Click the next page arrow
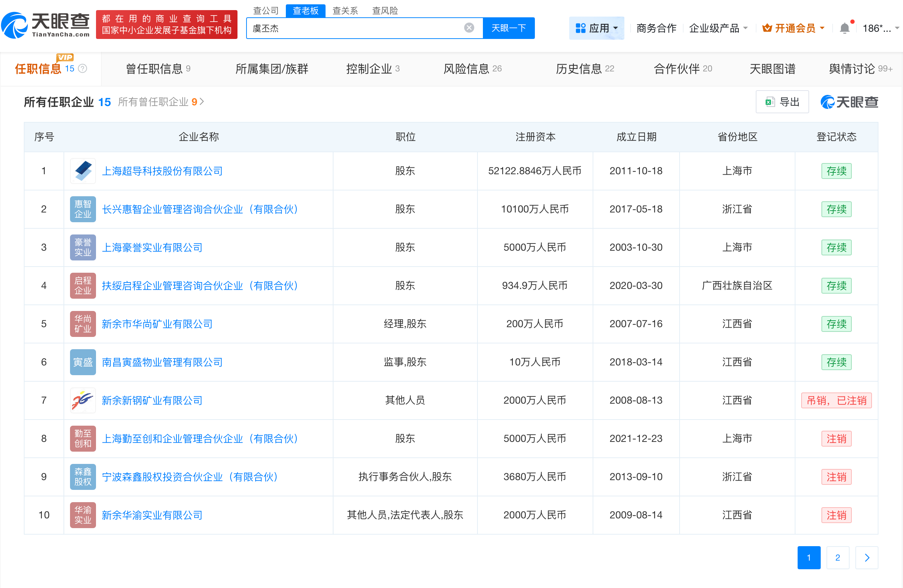 click(x=867, y=558)
